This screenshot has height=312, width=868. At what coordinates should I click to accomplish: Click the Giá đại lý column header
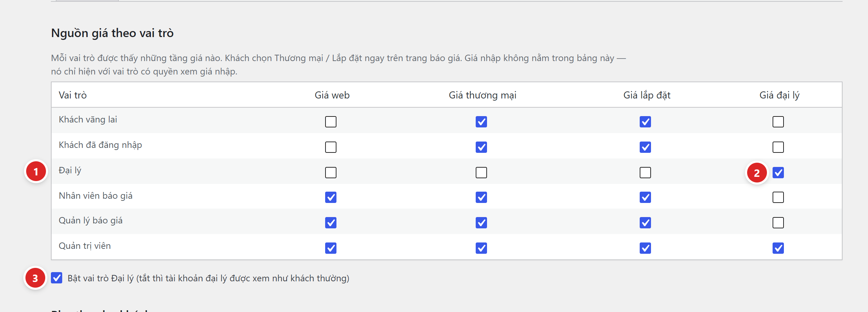coord(779,95)
